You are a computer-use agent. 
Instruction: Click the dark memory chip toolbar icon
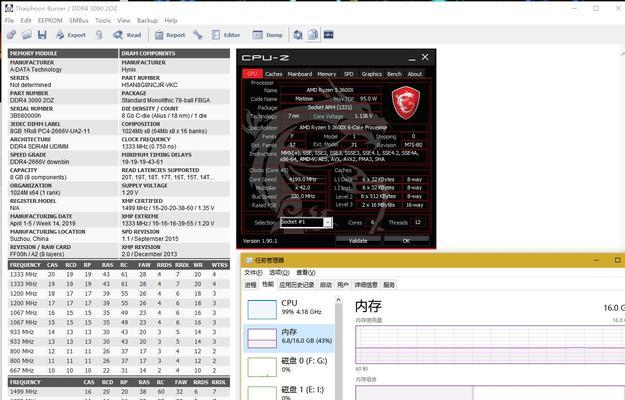coord(328,35)
